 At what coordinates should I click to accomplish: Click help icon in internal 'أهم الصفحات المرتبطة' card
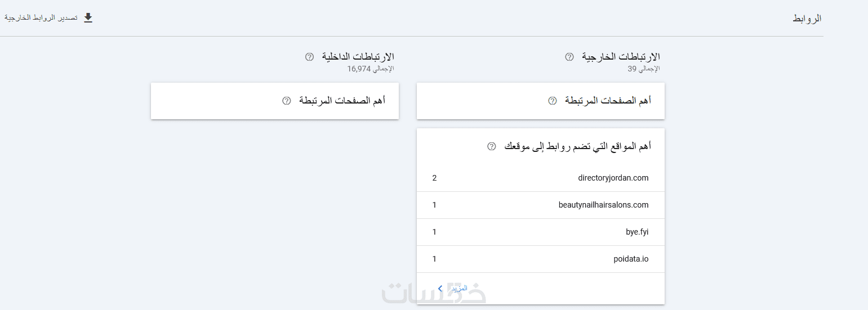(287, 101)
